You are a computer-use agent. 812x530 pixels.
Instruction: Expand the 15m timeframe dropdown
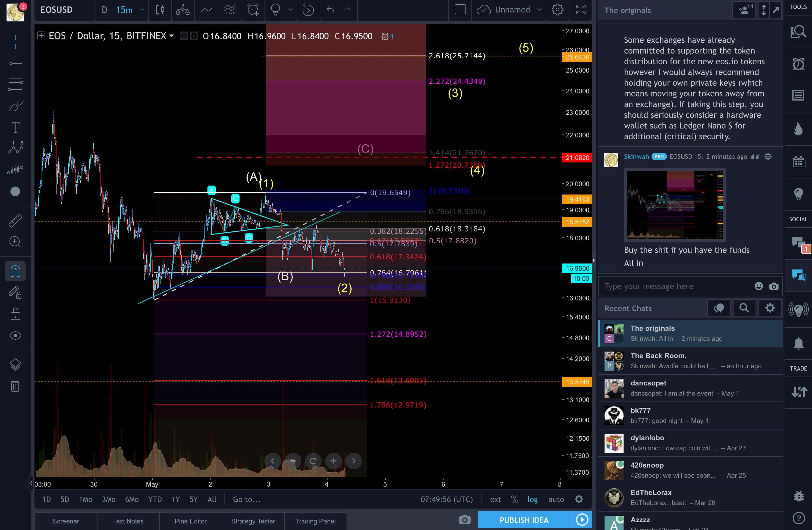[x=142, y=10]
